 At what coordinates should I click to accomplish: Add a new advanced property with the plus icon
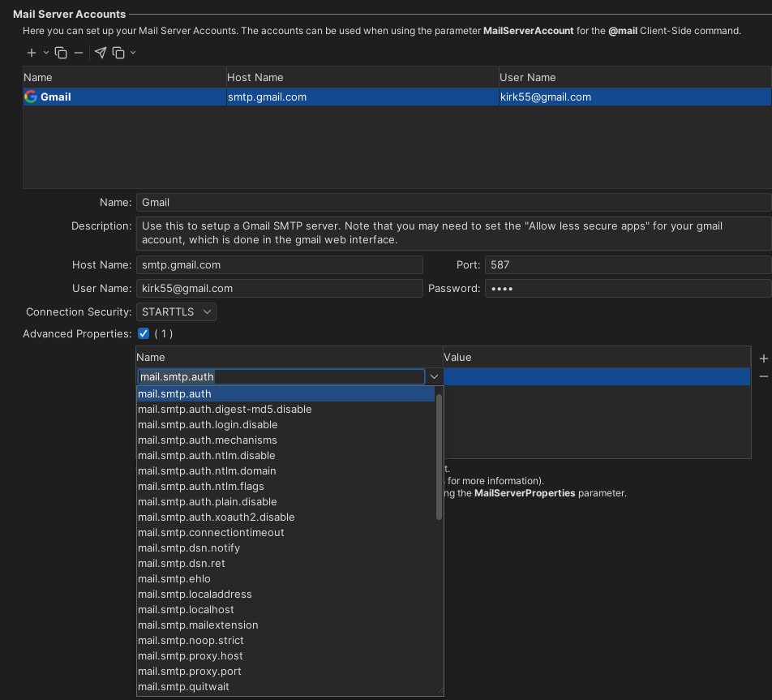click(763, 358)
